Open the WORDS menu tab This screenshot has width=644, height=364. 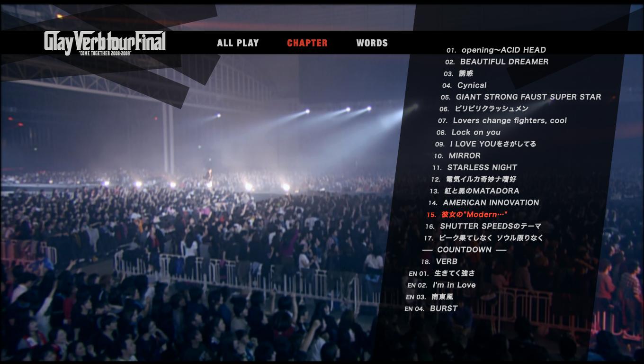coord(372,43)
